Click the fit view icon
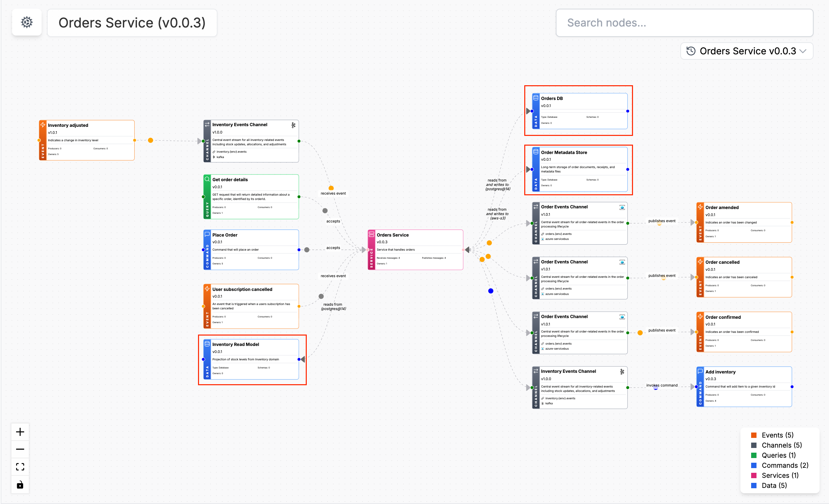The height and width of the screenshot is (504, 829). [x=20, y=467]
